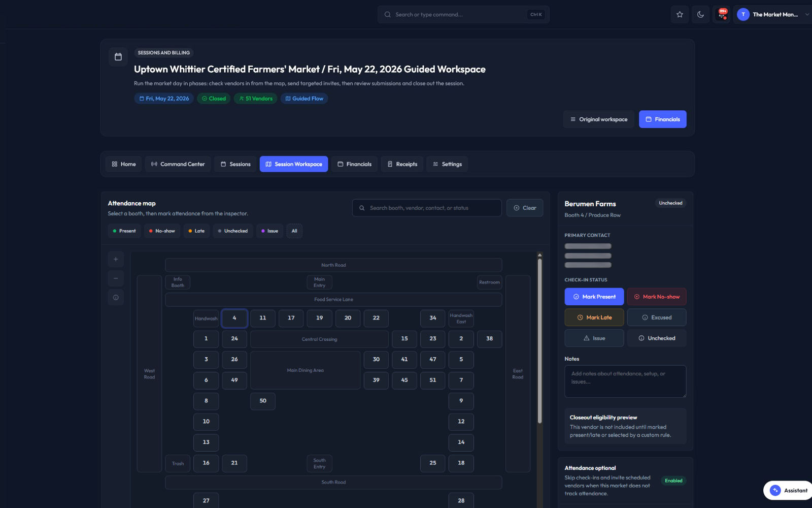Click the favorites star icon

pos(680,15)
